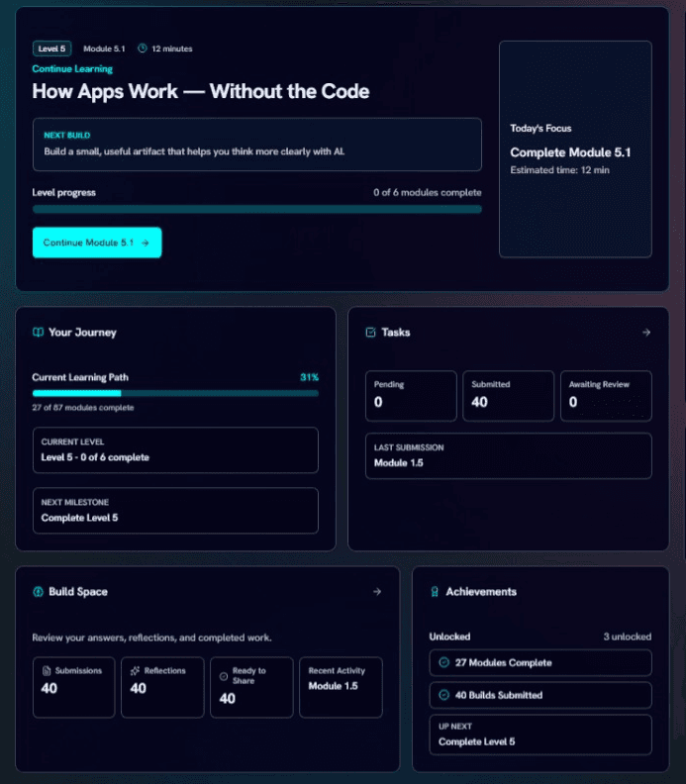Click the Estimated time: 12 min text
Image resolution: width=686 pixels, height=784 pixels.
coord(559,170)
